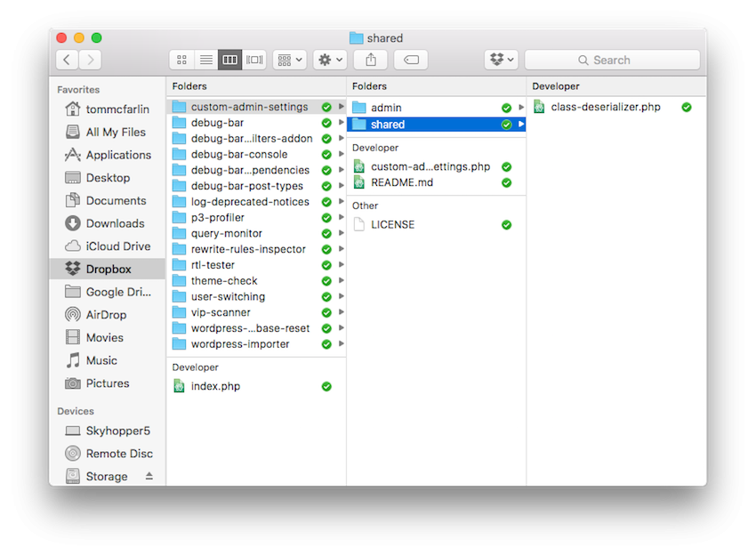Click the Share toolbar button
This screenshot has height=556, width=756.
(x=371, y=60)
